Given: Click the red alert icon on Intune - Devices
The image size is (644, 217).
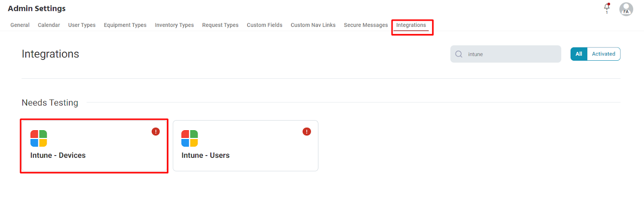Looking at the screenshot, I should 156,131.
